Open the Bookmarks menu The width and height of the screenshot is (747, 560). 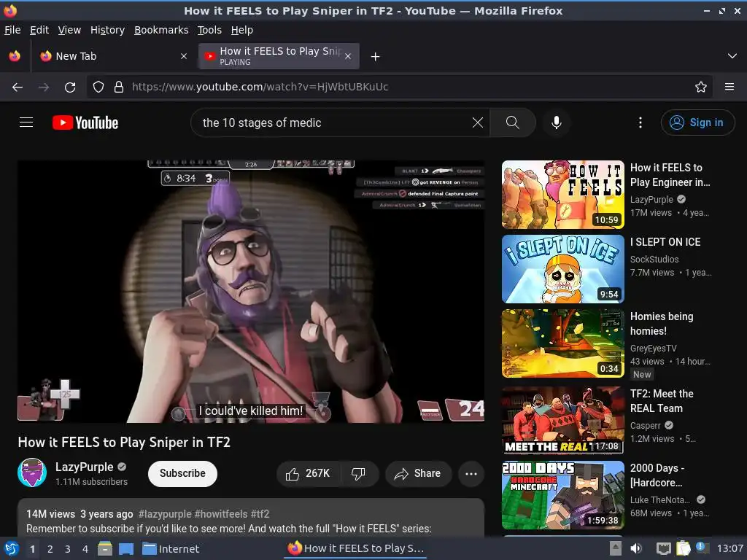point(161,30)
